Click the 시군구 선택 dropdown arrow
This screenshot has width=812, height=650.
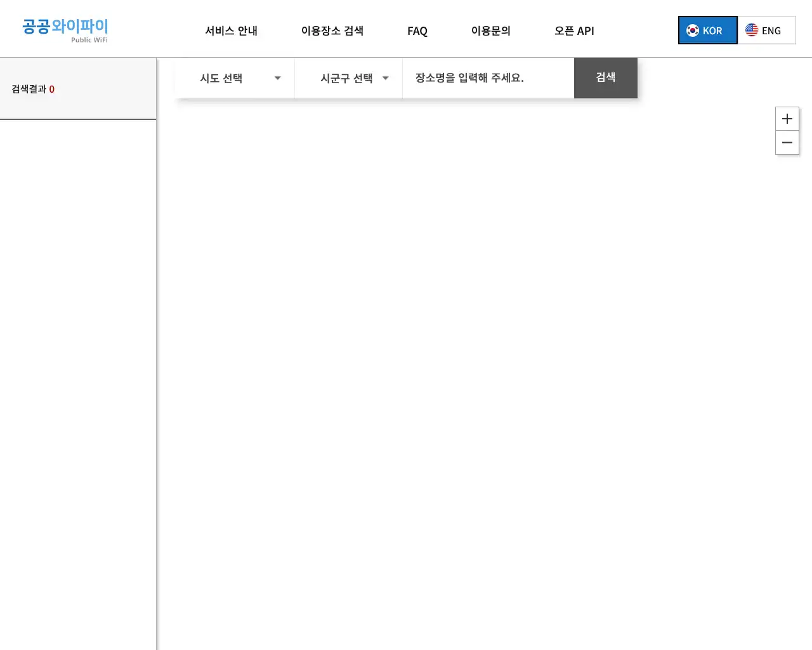[x=385, y=78]
